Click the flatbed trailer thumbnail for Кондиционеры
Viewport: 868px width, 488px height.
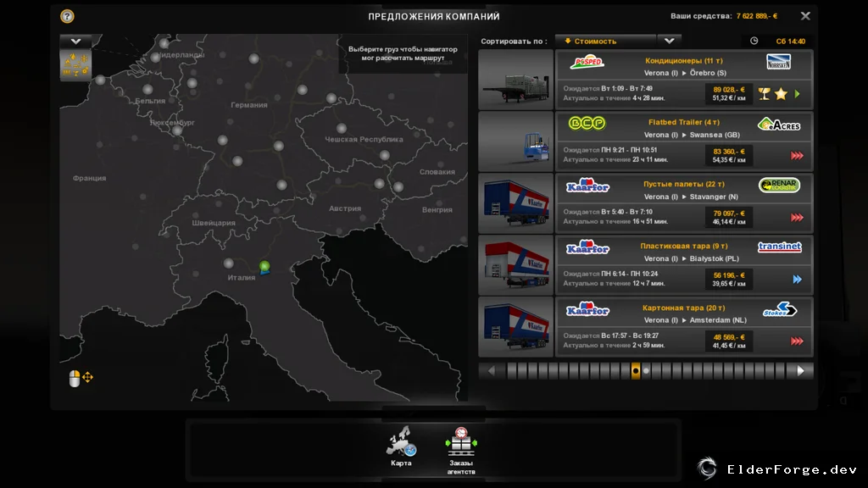click(516, 80)
